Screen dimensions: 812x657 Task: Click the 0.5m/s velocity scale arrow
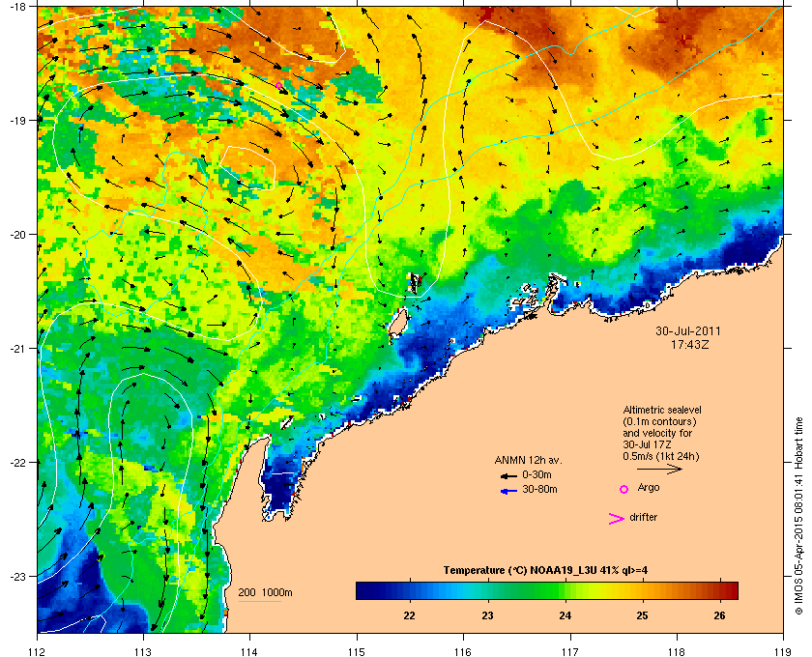point(659,469)
